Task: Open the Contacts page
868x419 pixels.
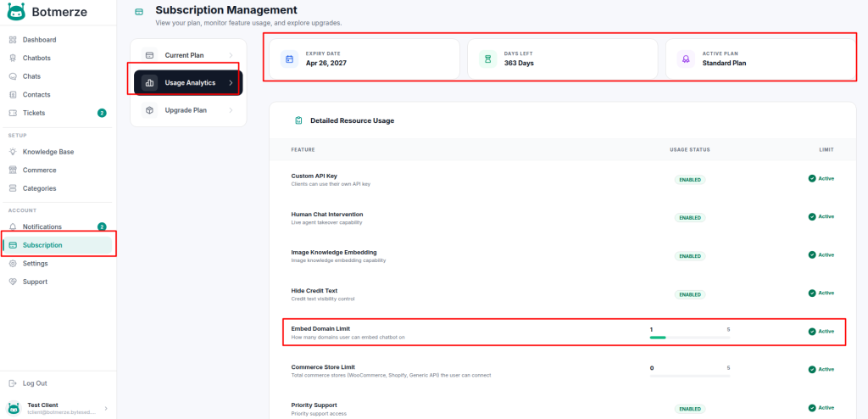Action: (58, 95)
